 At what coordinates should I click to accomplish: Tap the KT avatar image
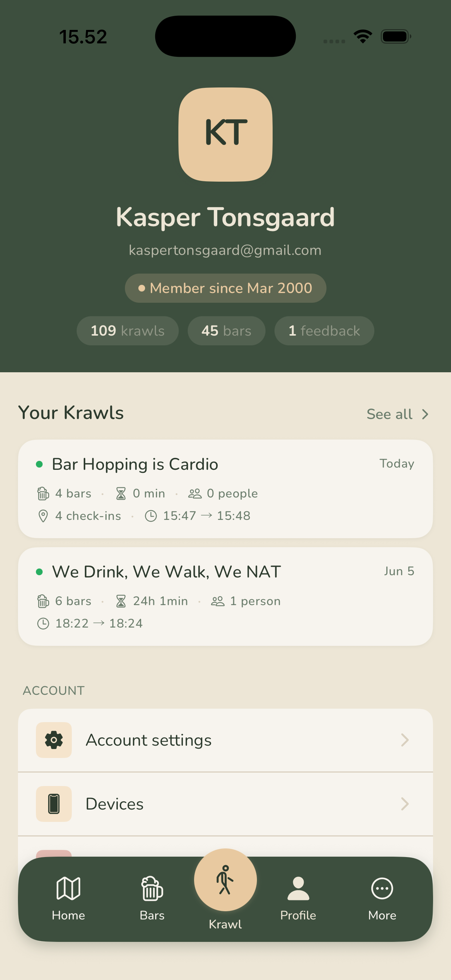[225, 134]
